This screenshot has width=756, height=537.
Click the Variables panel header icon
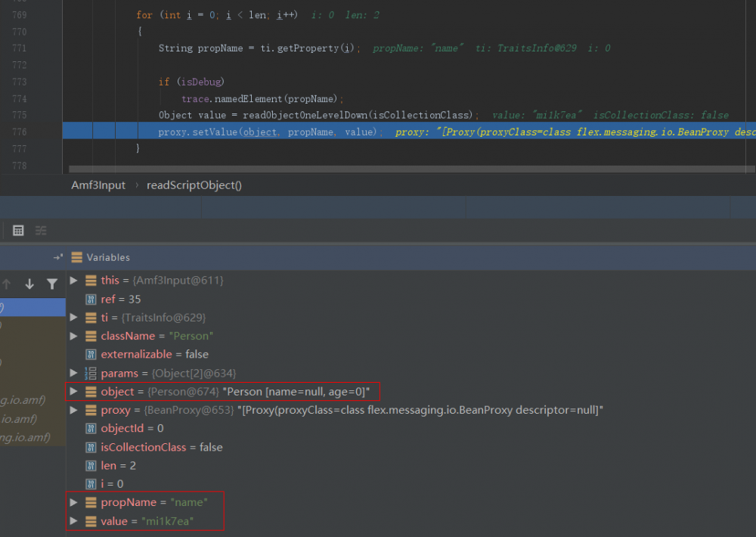click(76, 257)
